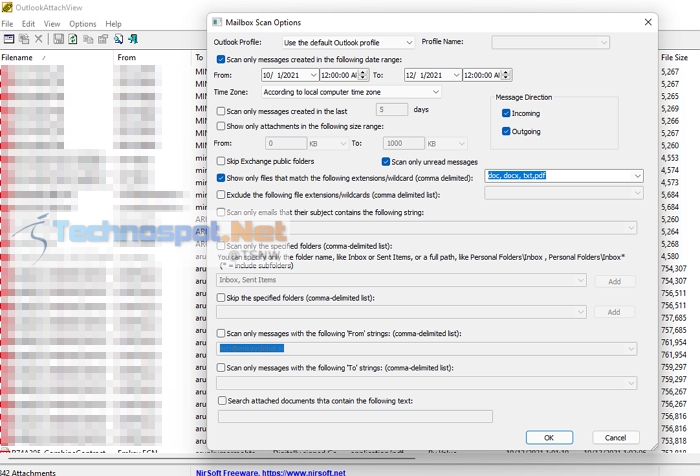Close the Mailbox Scan Options dialog
Screen dimensions: 700x476
click(648, 22)
